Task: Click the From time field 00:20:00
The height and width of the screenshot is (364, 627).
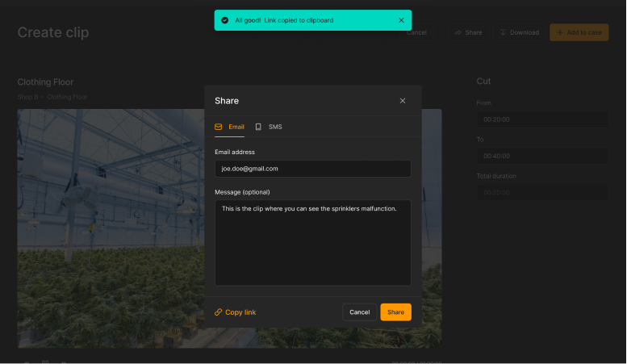Action: point(542,119)
